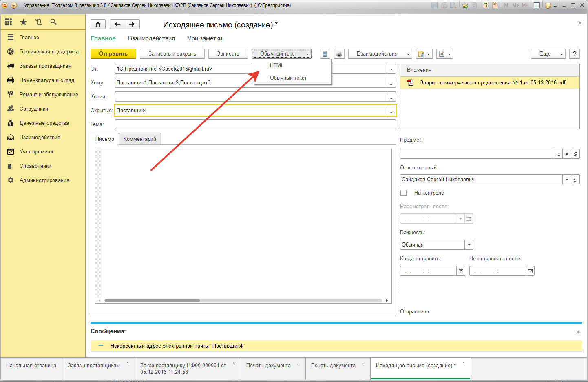Image resolution: width=588 pixels, height=382 pixels.
Task: Click the 'Записать и закрыть' button
Action: pyautogui.click(x=172, y=54)
